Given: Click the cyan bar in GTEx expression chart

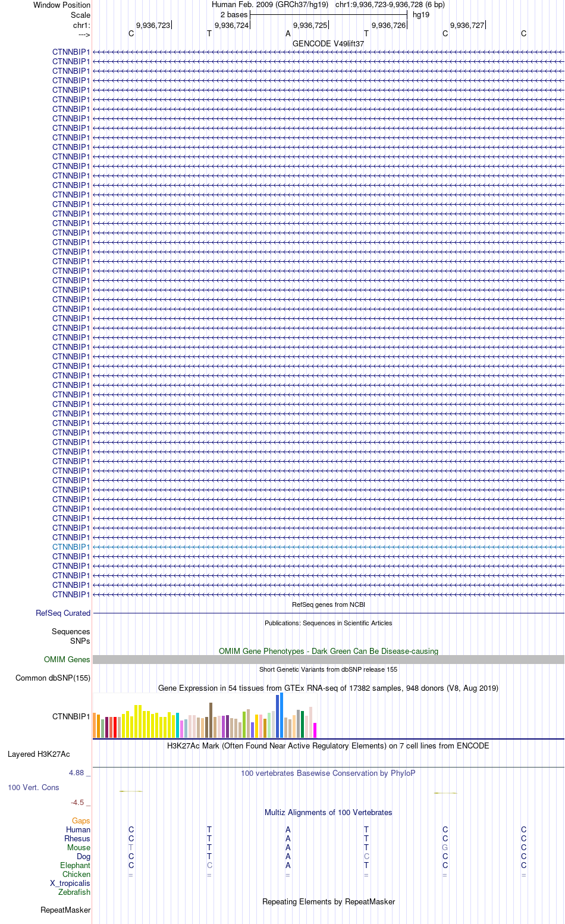Looking at the screenshot, I should click(x=177, y=725).
